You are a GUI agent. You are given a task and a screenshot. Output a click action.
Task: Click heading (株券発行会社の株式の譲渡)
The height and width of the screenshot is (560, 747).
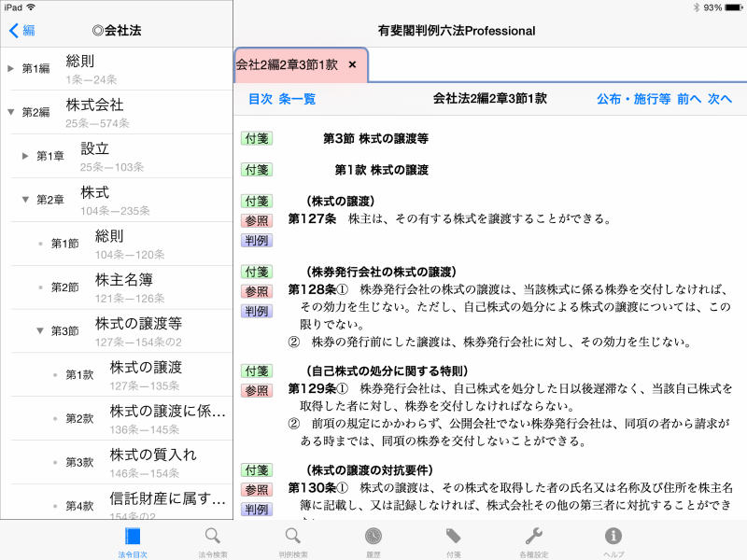381,272
